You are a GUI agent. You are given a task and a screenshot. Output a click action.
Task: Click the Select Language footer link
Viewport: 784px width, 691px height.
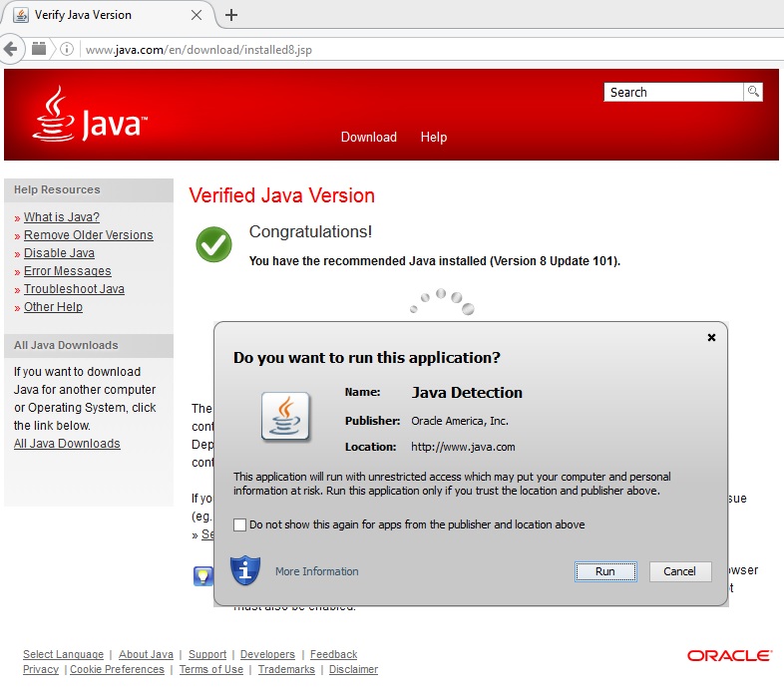point(63,654)
